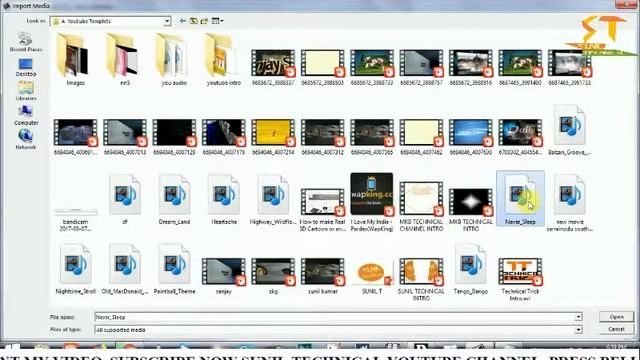Image resolution: width=640 pixels, height=360 pixels.
Task: Go back to previous folder arrow
Action: point(183,21)
